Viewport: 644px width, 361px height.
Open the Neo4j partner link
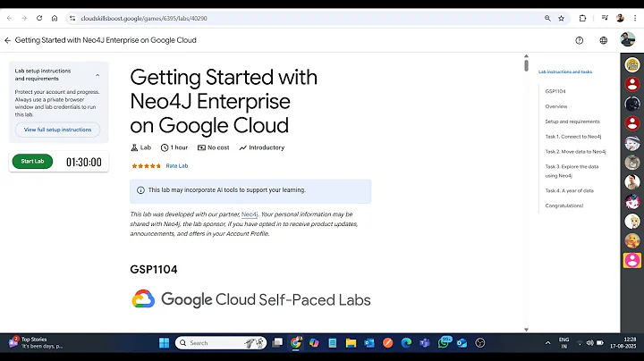250,214
